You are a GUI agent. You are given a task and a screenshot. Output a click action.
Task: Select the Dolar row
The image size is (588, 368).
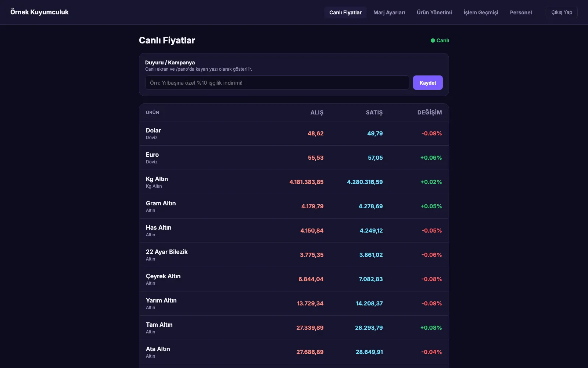[x=294, y=134]
